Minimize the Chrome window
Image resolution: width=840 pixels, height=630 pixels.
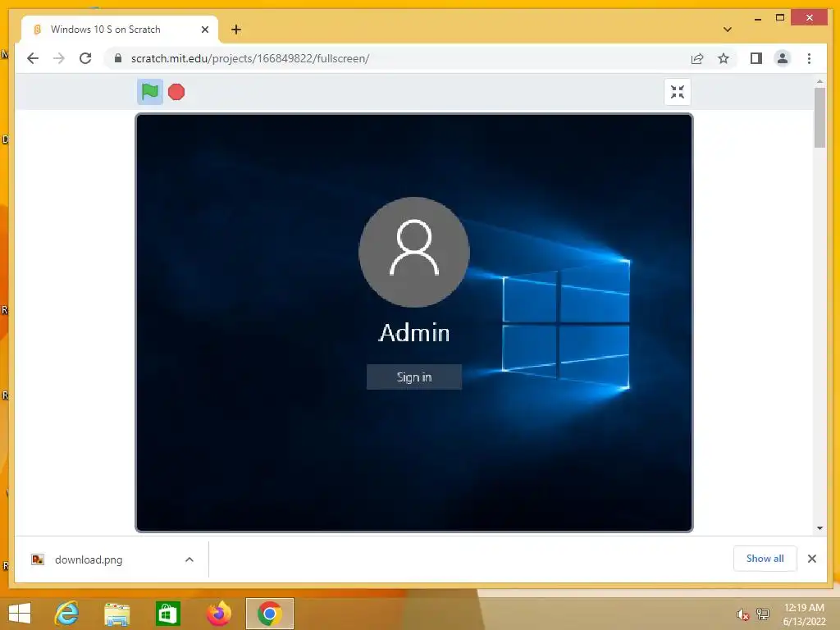click(757, 19)
